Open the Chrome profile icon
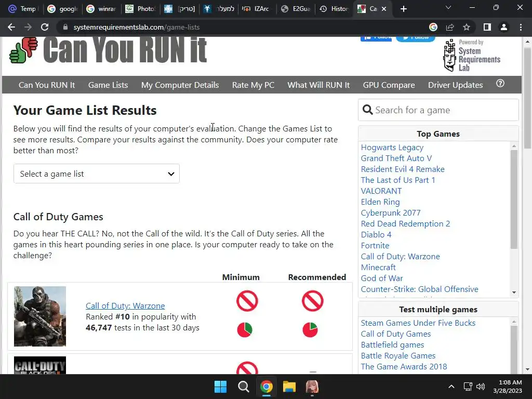The height and width of the screenshot is (399, 532). pos(504,27)
